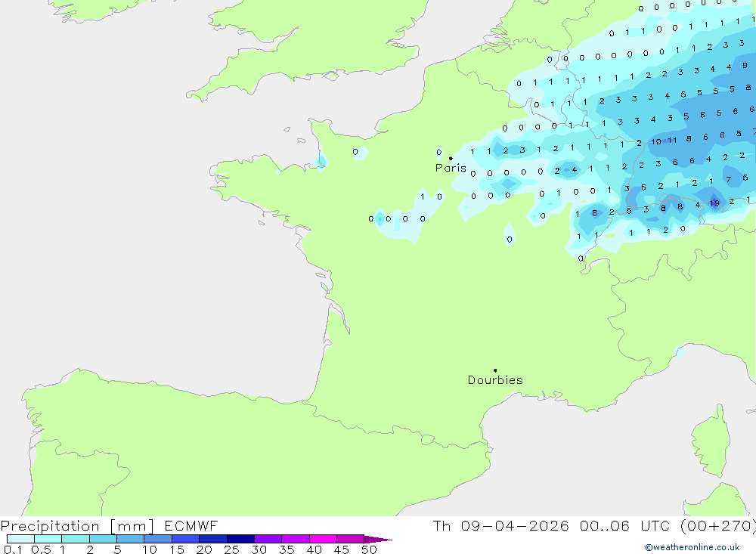Select the 2–5 mm legend swatch

pos(103,539)
